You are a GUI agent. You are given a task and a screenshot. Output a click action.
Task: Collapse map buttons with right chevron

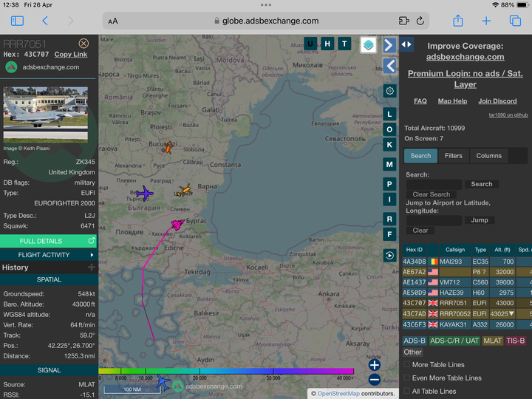click(x=389, y=45)
